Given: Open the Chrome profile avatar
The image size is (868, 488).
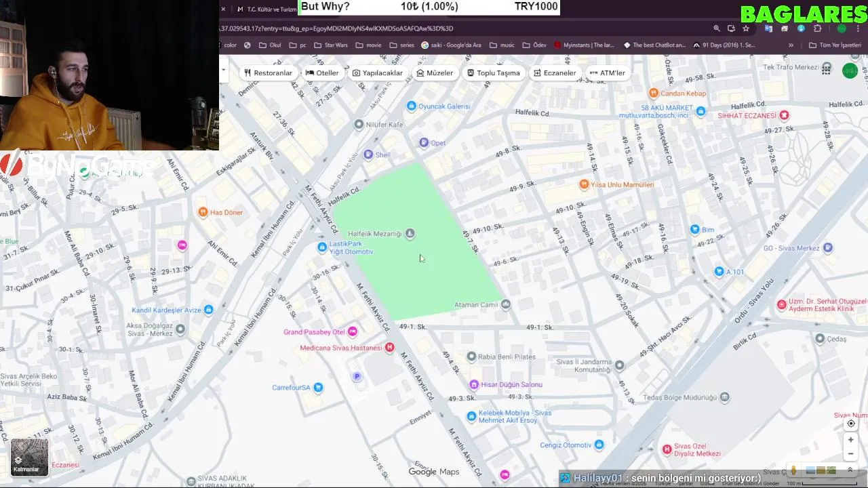Looking at the screenshot, I should pos(842,28).
